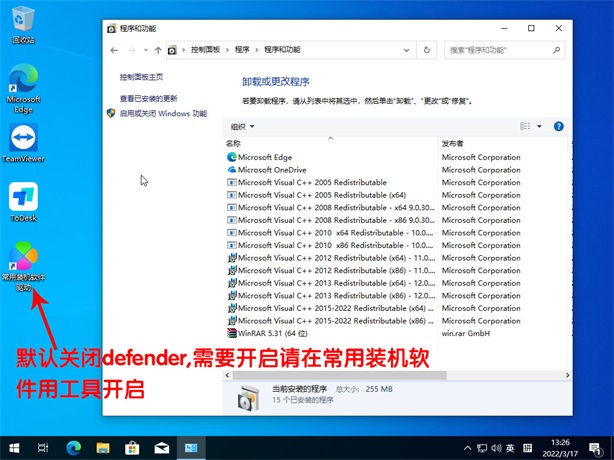Open 启用或关闭 Windows 功能 link
The width and height of the screenshot is (614, 460).
[163, 114]
